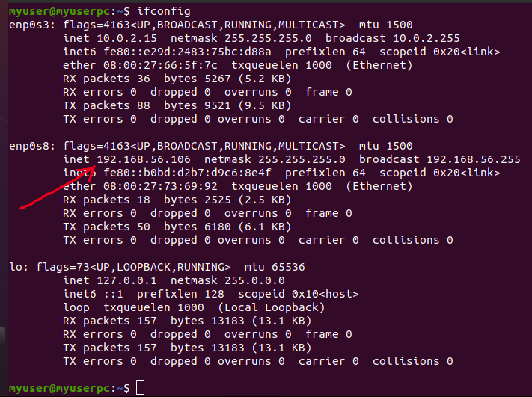Click the IP address 192.168.56.106

click(144, 159)
